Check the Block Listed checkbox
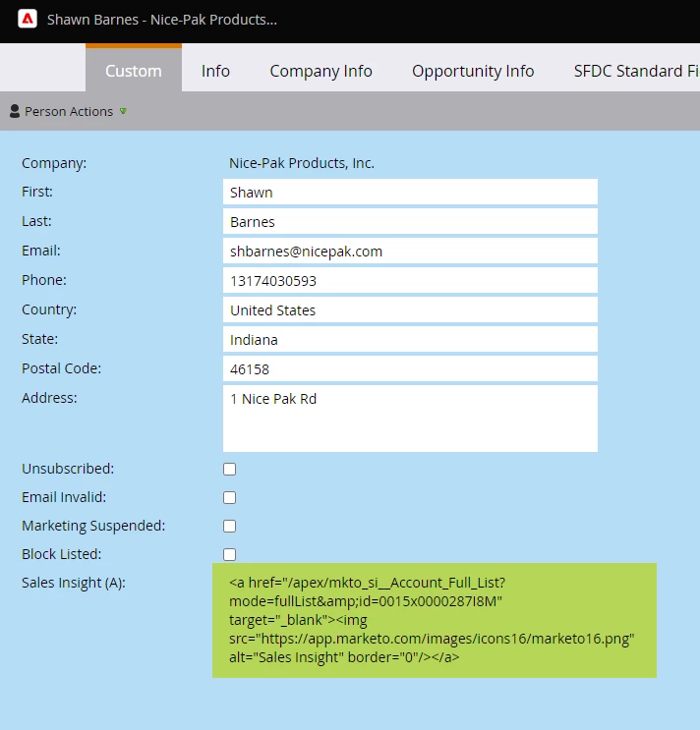This screenshot has width=700, height=730. [230, 554]
